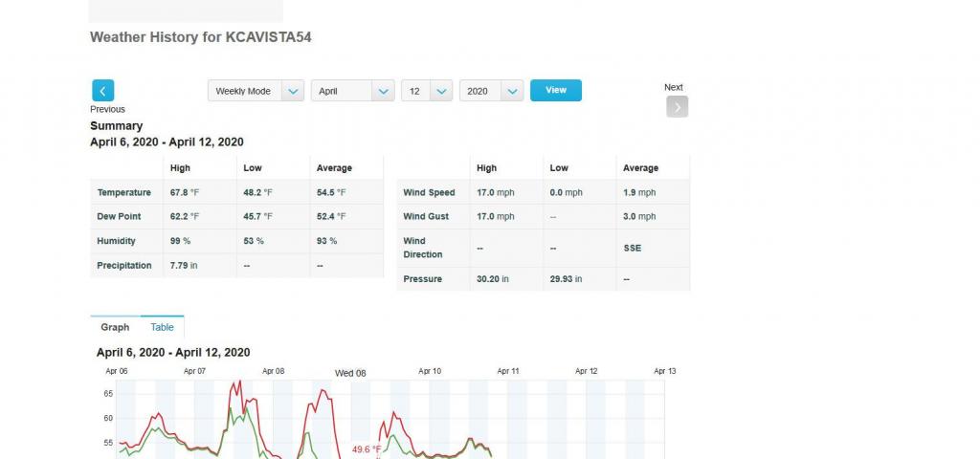
Task: Click the blue View button
Action: click(556, 90)
